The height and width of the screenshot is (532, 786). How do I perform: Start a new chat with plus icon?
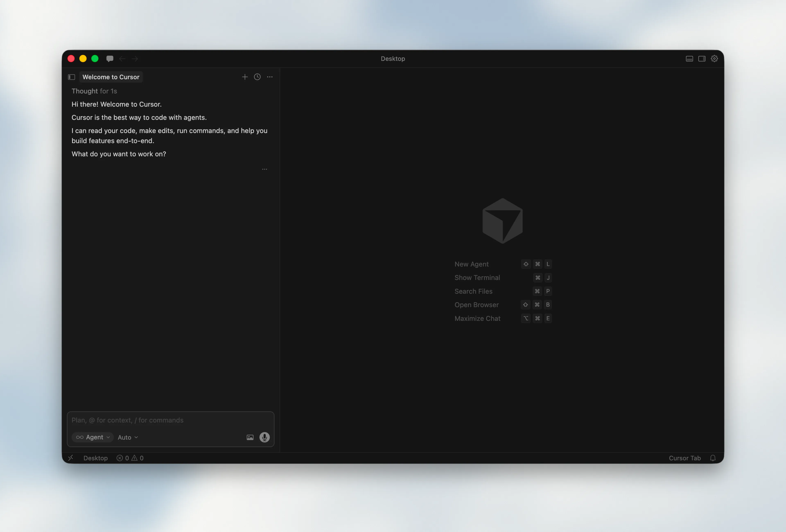pos(245,77)
